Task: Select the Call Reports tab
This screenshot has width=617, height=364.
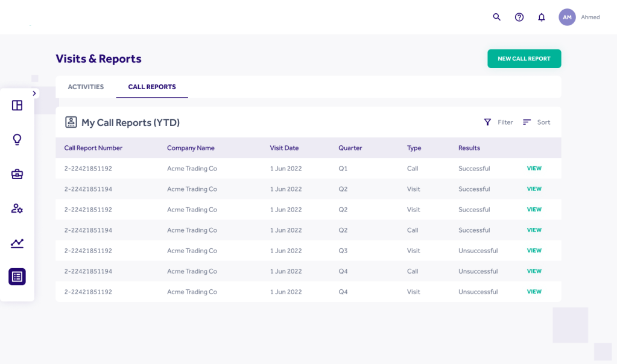Action: coord(152,87)
